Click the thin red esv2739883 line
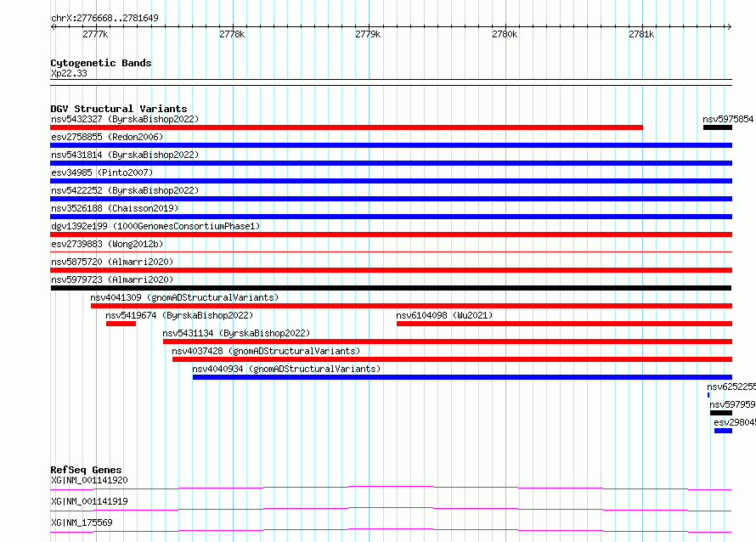The image size is (756, 542). (x=391, y=251)
